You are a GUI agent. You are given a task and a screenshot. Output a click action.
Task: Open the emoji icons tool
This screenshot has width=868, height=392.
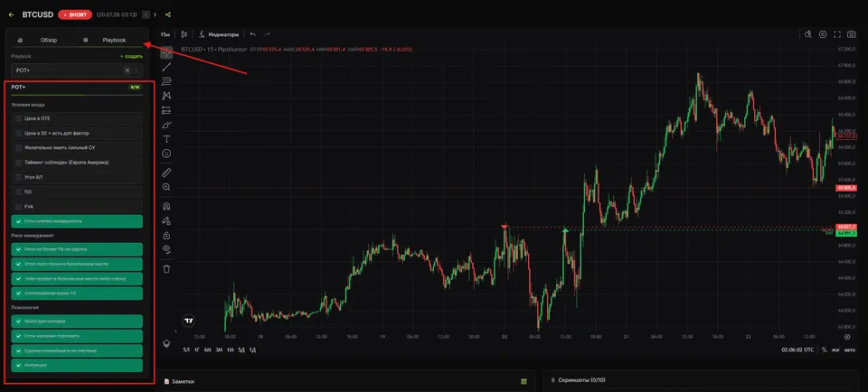click(x=166, y=154)
